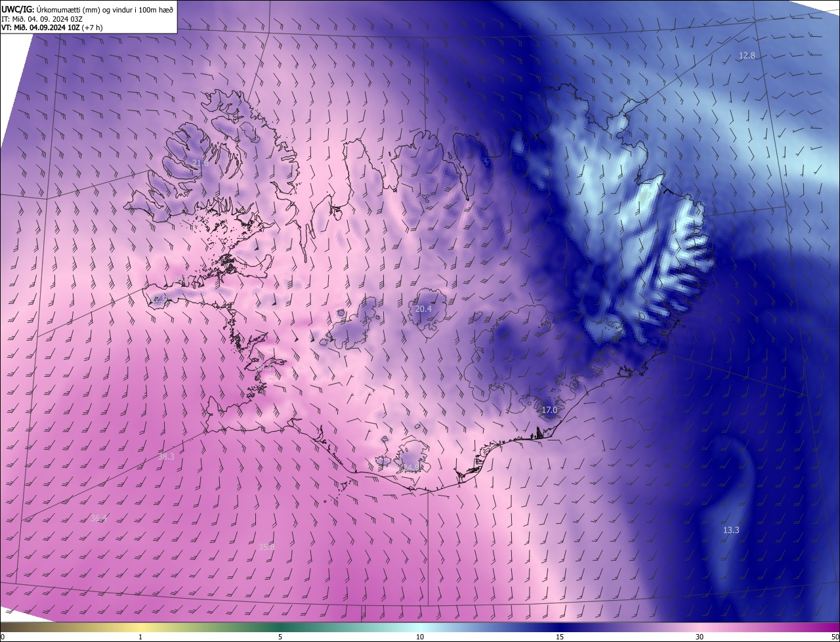
Task: Click the '20.4' value label
Action: click(424, 309)
